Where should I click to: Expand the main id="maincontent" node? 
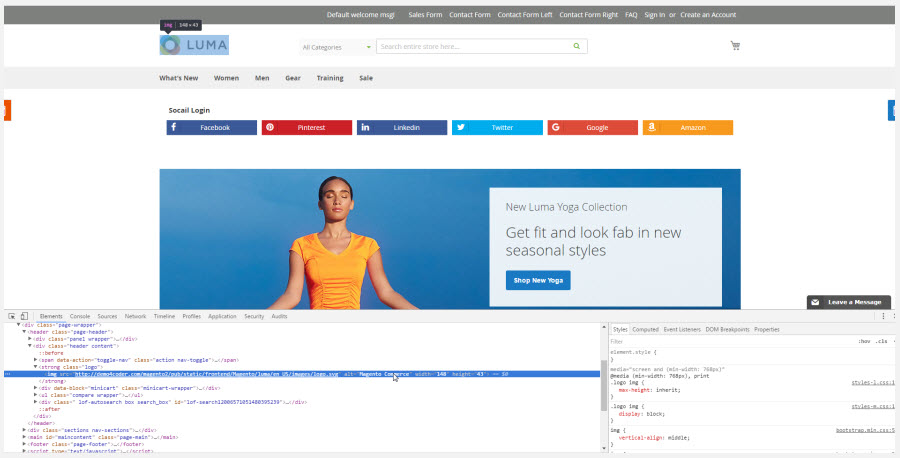[24, 437]
